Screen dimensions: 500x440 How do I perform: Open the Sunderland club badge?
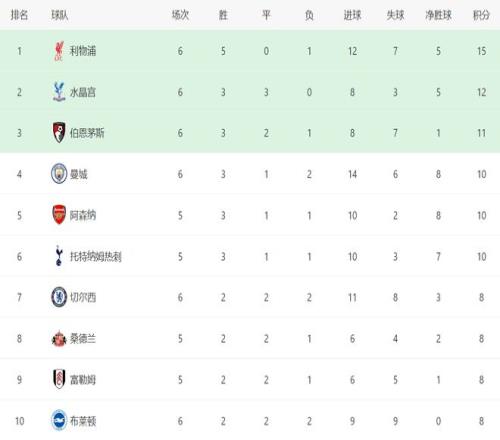coord(59,338)
